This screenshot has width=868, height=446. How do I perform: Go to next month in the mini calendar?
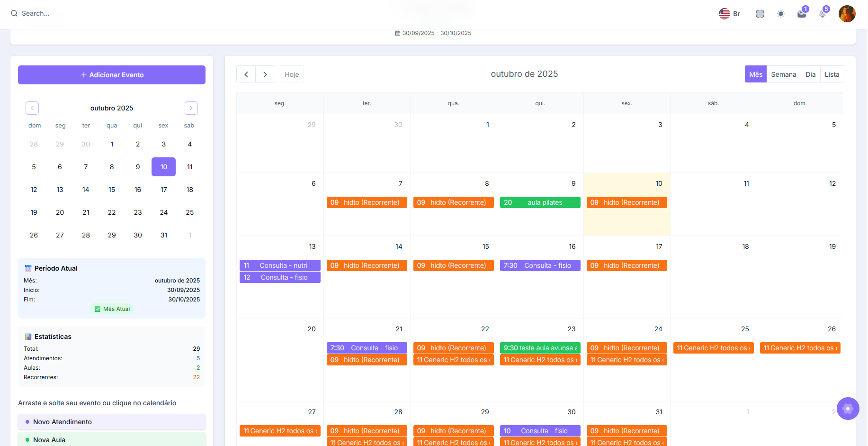coord(191,108)
